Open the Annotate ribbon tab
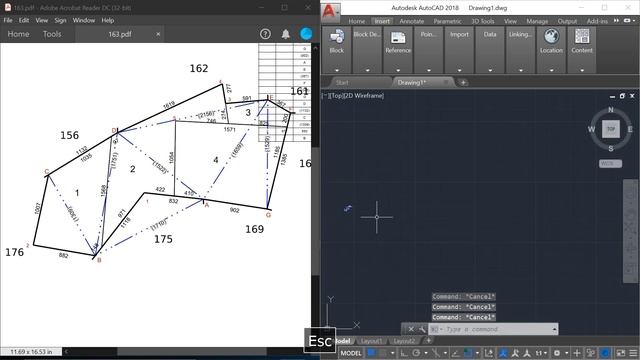 (x=411, y=21)
